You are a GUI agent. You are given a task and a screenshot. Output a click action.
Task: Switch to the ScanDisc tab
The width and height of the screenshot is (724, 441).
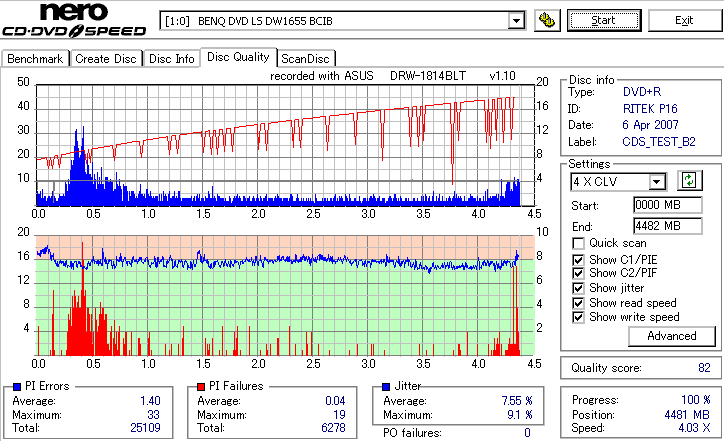(305, 59)
